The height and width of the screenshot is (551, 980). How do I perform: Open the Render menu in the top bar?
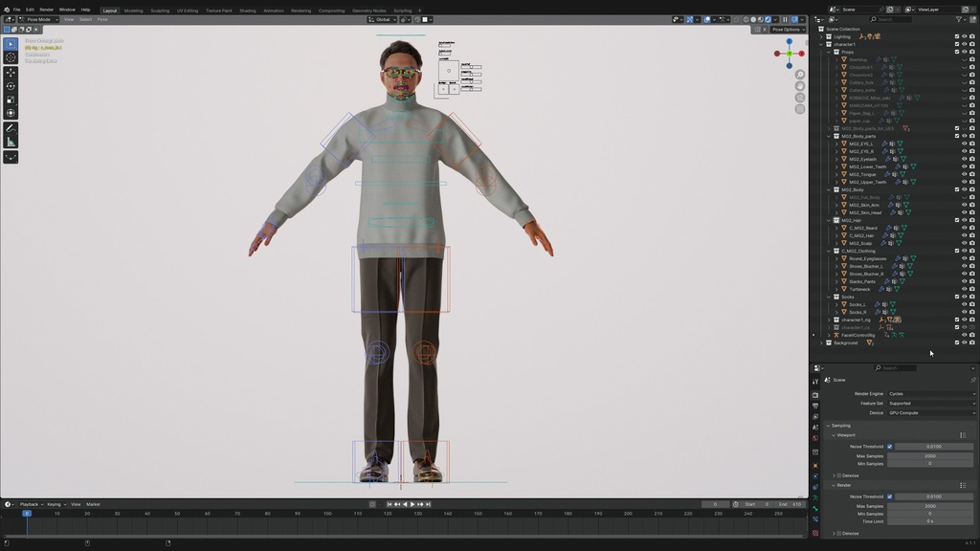pos(48,10)
